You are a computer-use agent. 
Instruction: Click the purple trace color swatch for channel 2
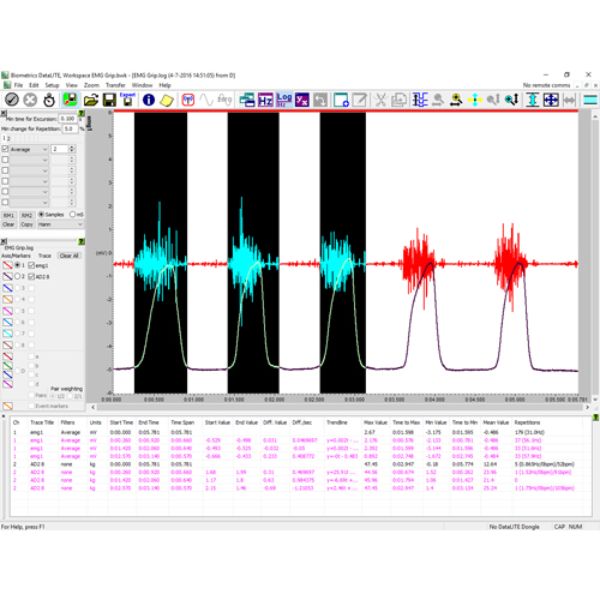pyautogui.click(x=8, y=276)
